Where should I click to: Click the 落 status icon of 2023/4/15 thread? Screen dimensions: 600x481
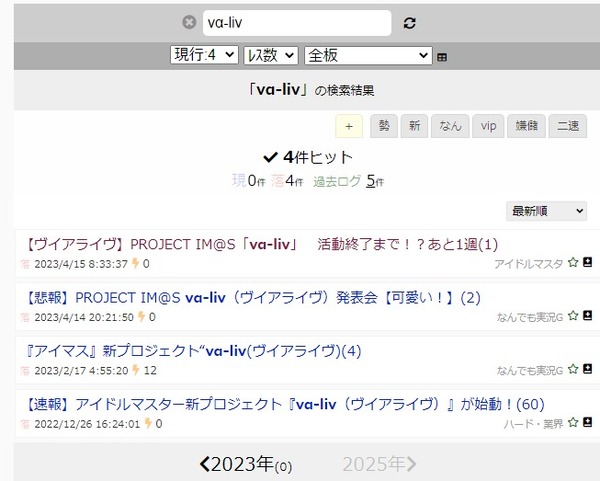pos(25,264)
